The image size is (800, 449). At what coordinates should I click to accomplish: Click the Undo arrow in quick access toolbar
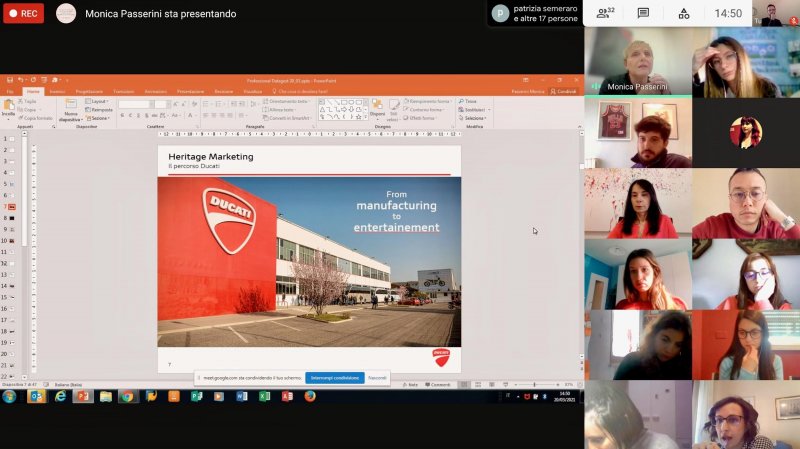coord(21,80)
